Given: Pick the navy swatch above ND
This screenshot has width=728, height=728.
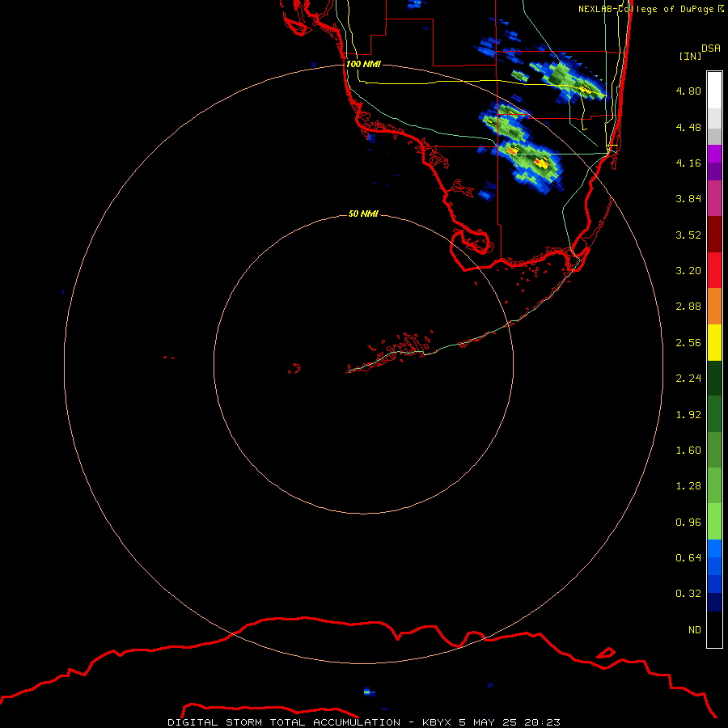Looking at the screenshot, I should click(x=714, y=602).
